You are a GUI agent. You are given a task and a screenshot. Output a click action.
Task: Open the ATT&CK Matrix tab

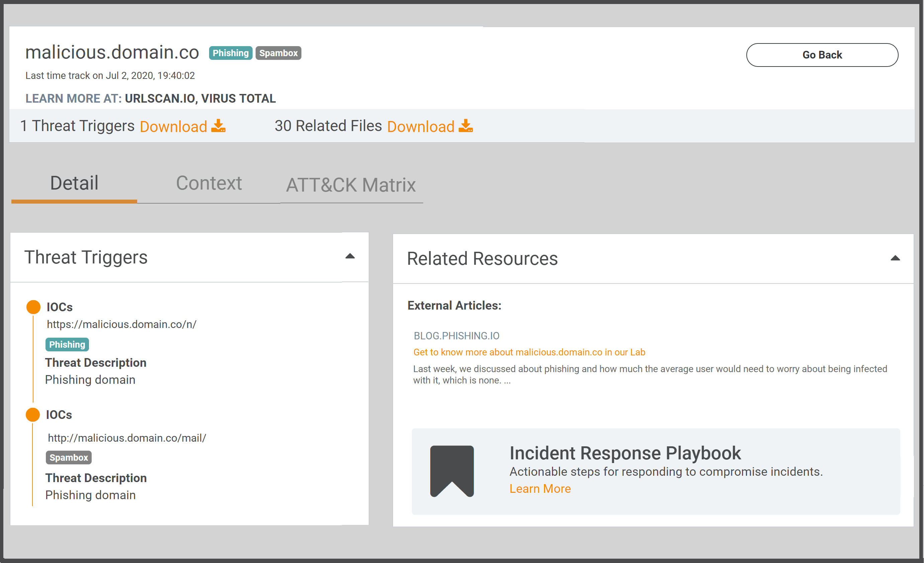(351, 185)
